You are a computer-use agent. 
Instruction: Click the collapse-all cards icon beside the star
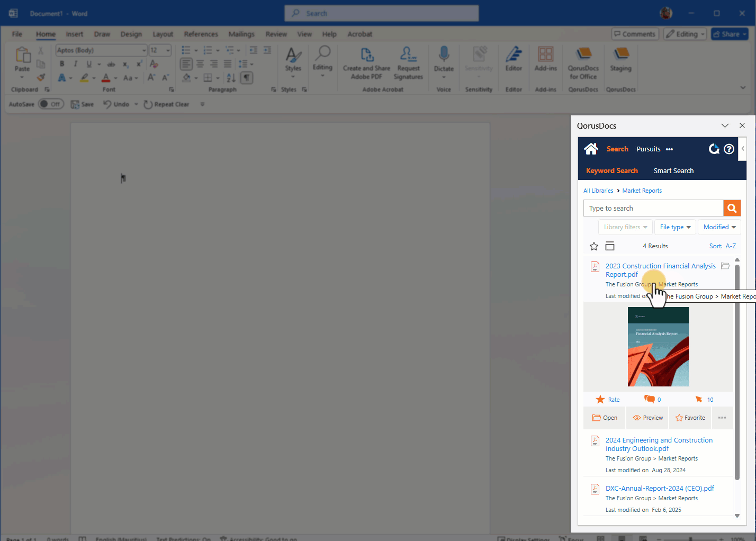[610, 246]
